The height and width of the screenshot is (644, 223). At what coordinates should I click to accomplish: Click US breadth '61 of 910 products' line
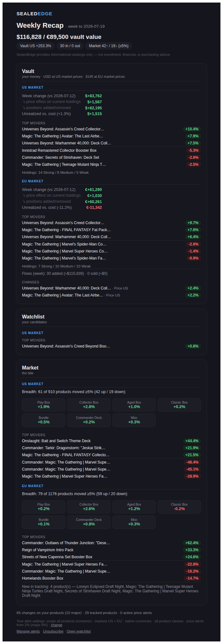click(x=74, y=392)
